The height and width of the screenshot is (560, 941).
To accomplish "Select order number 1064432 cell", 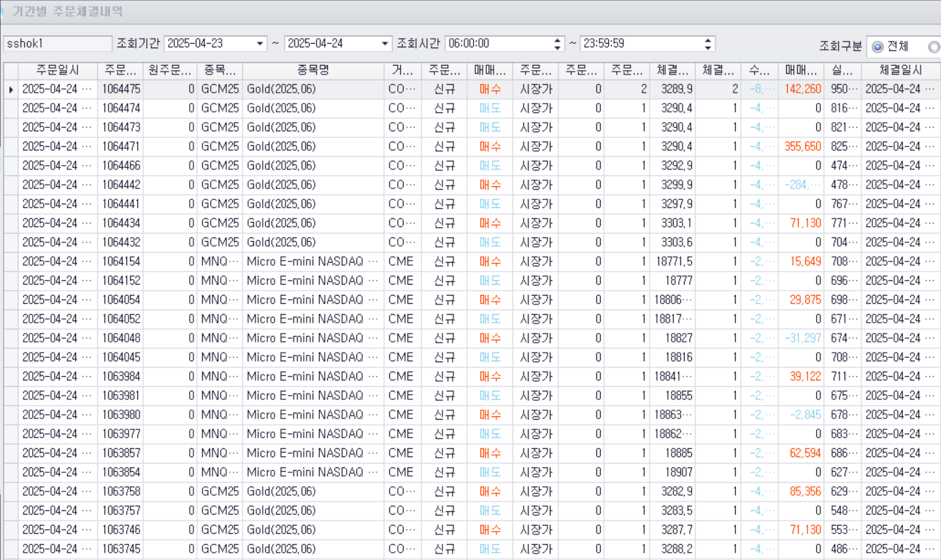I will 120,242.
